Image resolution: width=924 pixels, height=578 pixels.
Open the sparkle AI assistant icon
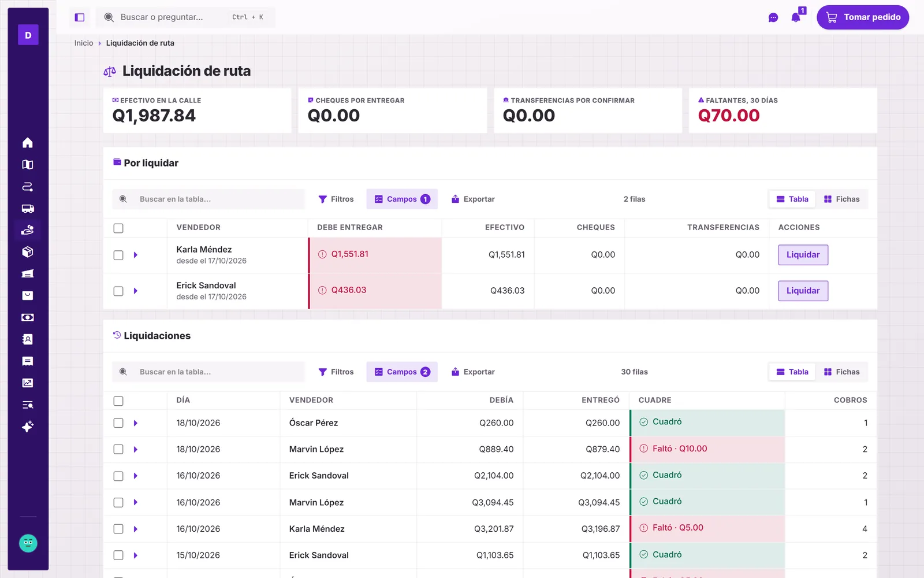28,427
